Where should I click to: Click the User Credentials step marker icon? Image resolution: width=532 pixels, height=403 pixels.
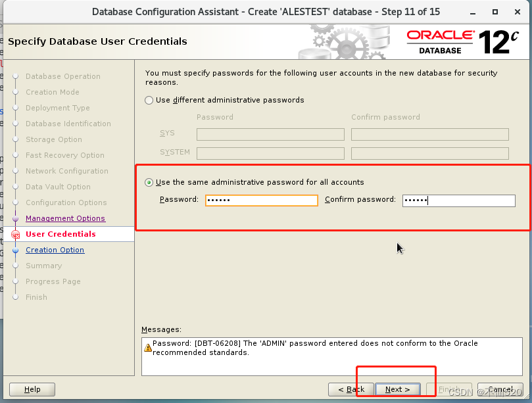15,235
